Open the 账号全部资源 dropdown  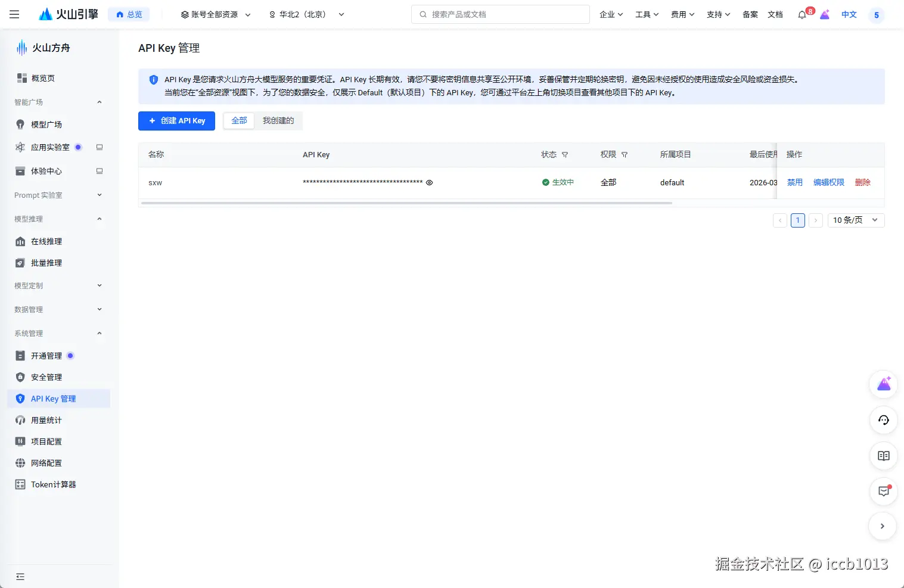point(216,14)
